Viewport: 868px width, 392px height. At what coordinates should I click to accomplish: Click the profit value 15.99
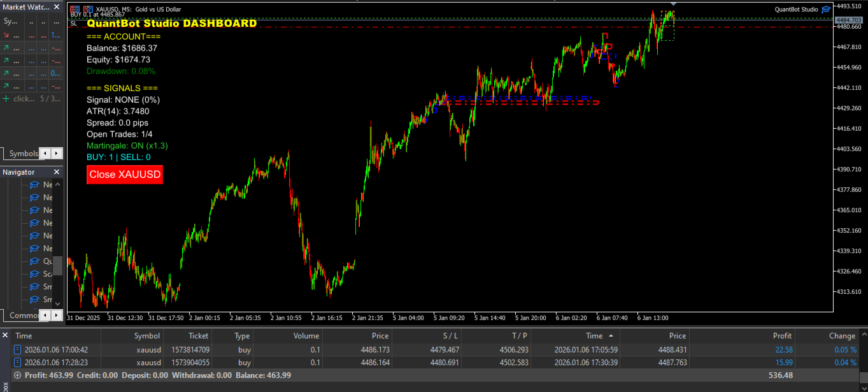tap(783, 362)
